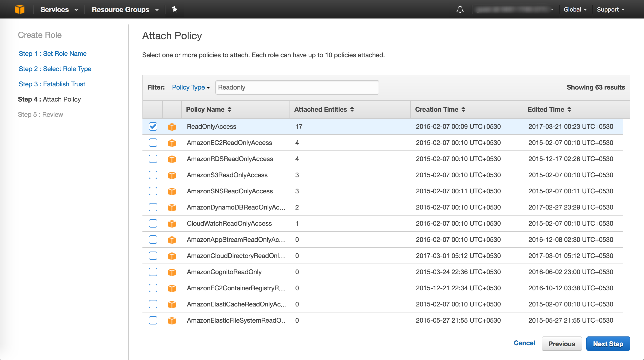Click attached entities count 17
Screen dimensions: 644x360
coord(299,126)
